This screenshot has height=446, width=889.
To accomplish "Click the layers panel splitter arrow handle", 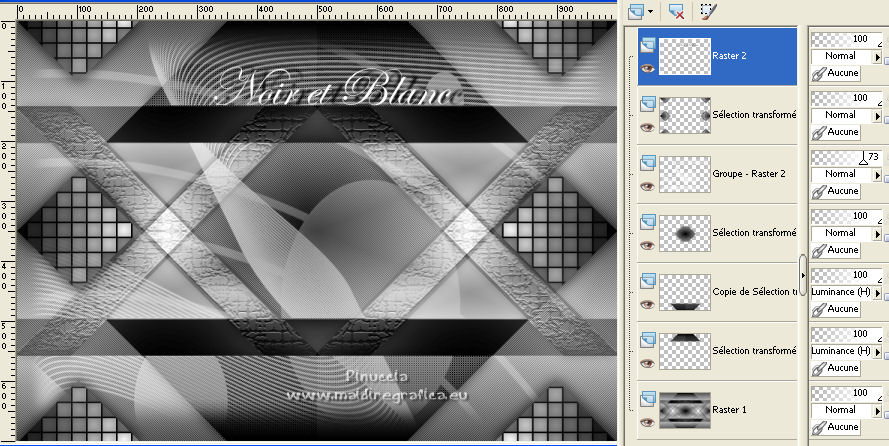I will (802, 275).
